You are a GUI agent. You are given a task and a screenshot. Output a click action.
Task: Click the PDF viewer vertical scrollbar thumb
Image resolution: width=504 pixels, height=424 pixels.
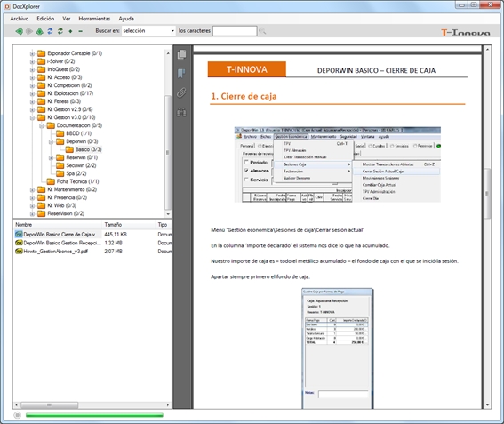coord(487,194)
